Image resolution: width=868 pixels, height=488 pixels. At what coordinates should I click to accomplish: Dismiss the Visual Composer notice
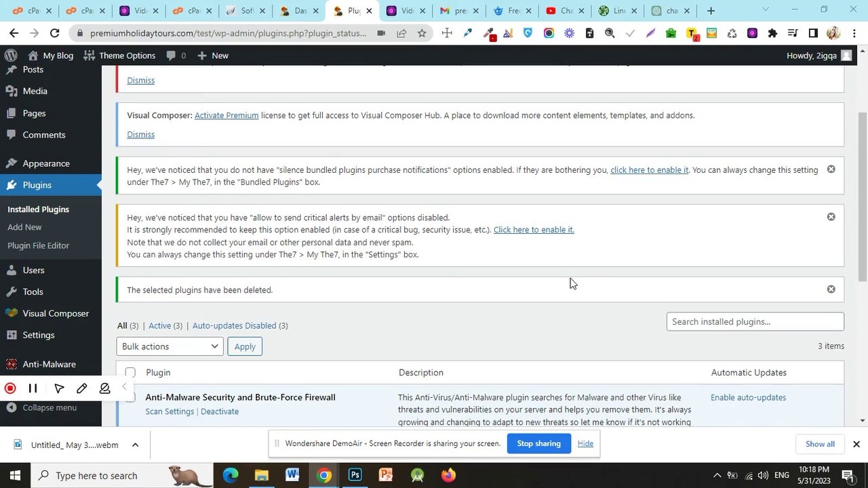point(140,134)
